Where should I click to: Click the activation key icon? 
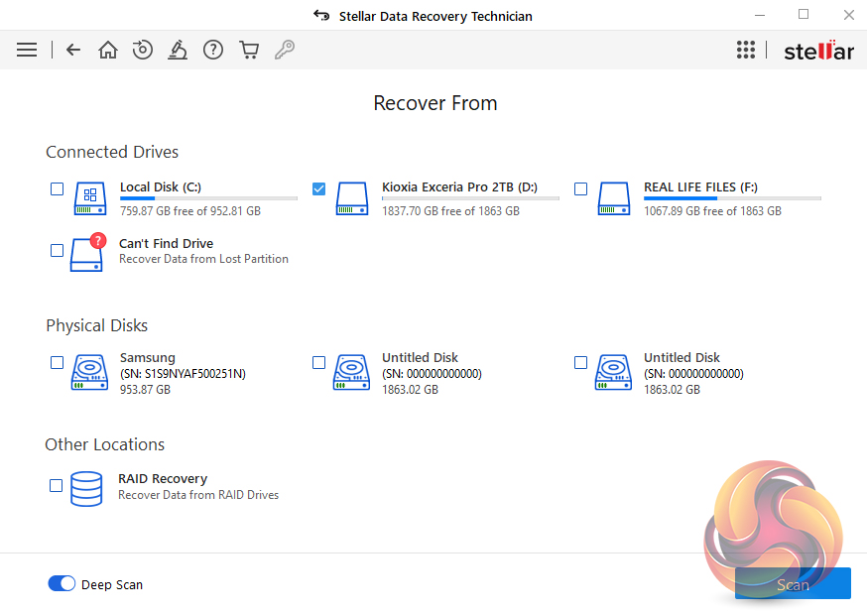coord(285,50)
